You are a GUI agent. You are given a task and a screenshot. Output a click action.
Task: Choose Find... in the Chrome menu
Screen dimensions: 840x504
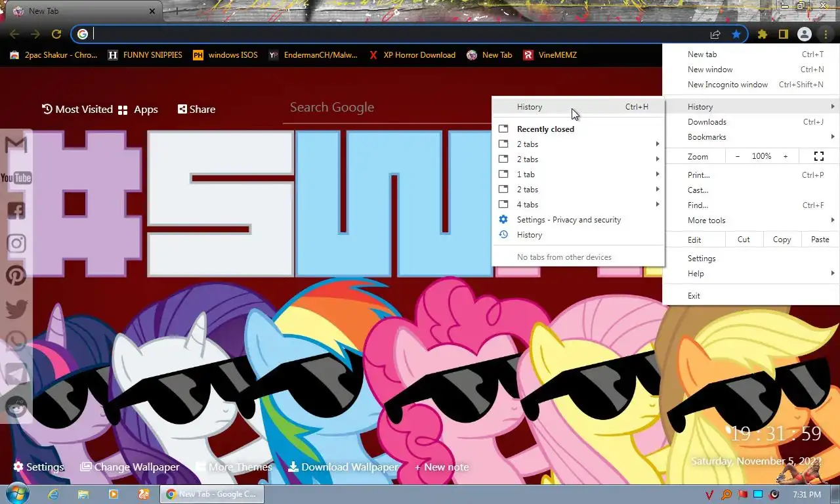coord(751,205)
